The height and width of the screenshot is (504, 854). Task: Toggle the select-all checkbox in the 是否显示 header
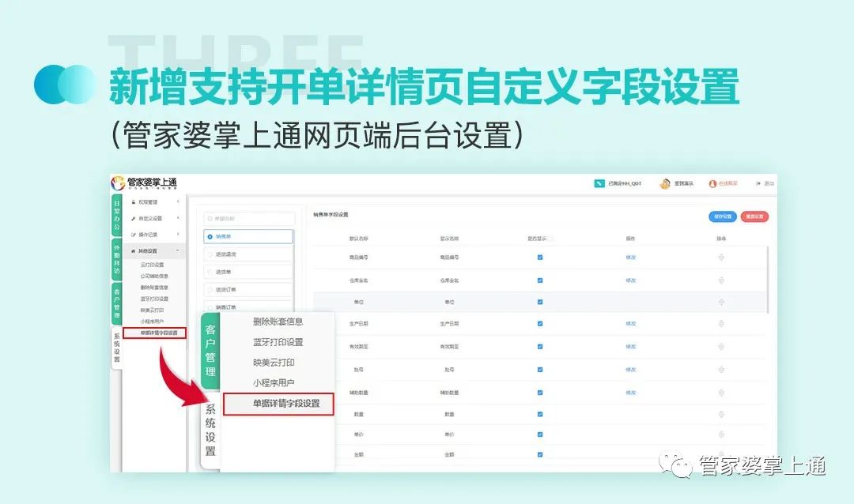(550, 239)
